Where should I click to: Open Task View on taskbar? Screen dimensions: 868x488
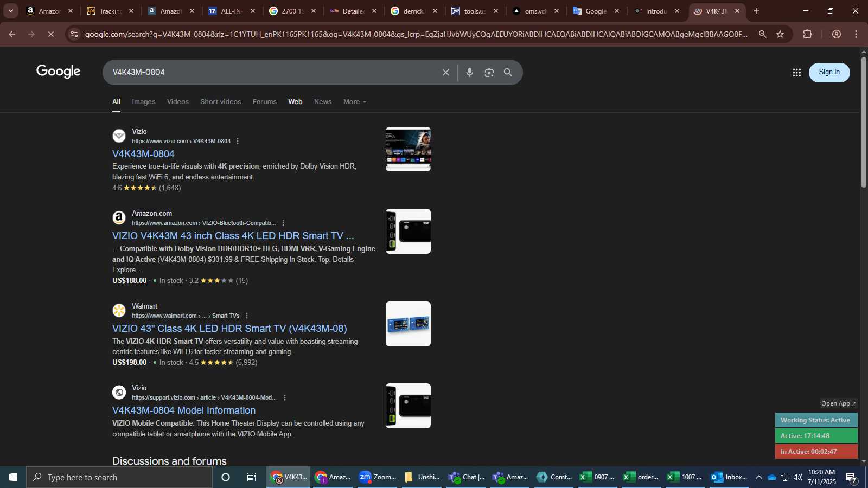(x=251, y=477)
